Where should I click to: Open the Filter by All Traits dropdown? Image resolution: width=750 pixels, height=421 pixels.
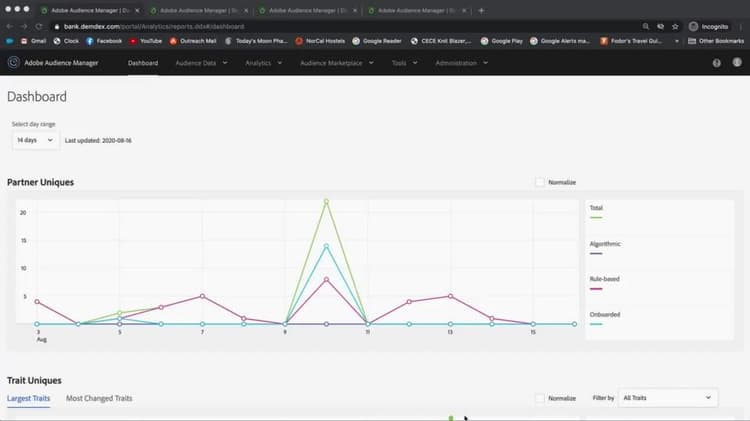(667, 398)
